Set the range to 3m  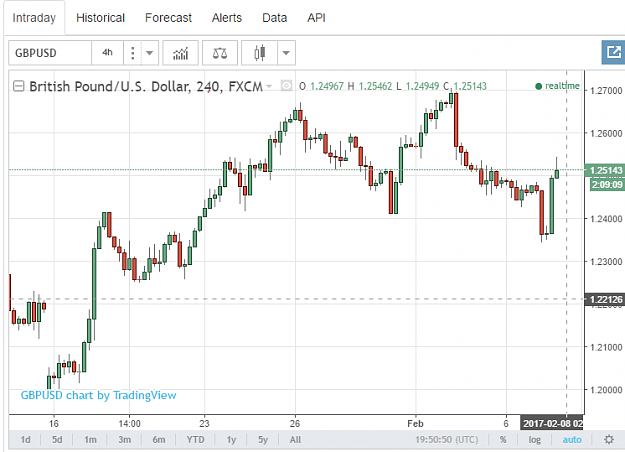124,440
